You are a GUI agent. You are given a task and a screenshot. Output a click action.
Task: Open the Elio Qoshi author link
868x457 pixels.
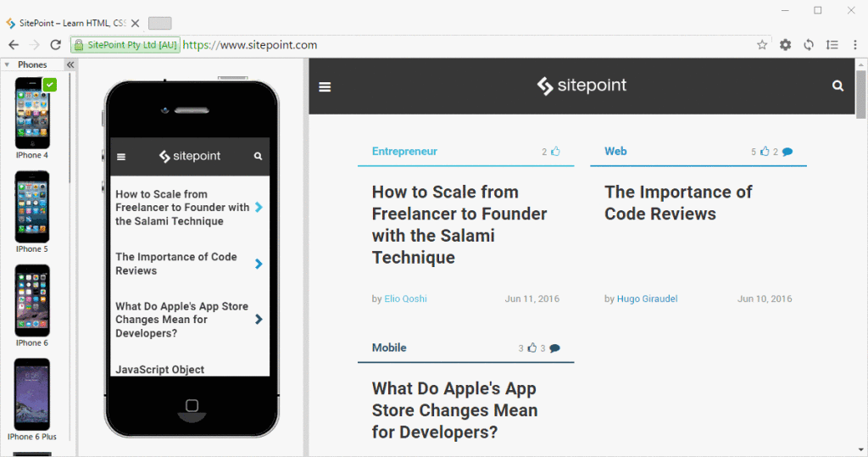click(406, 298)
